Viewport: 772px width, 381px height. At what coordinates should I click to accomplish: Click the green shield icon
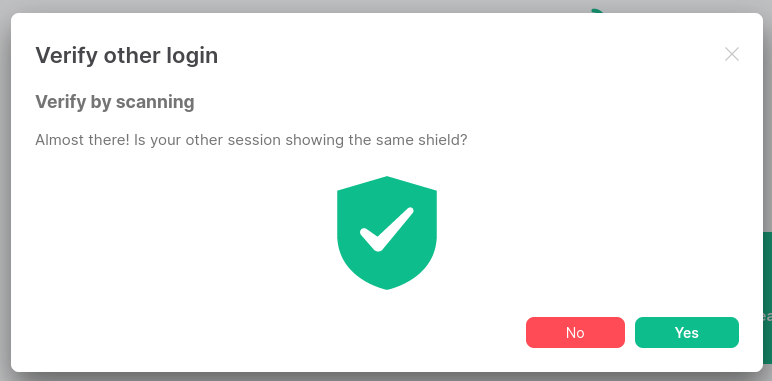click(386, 233)
